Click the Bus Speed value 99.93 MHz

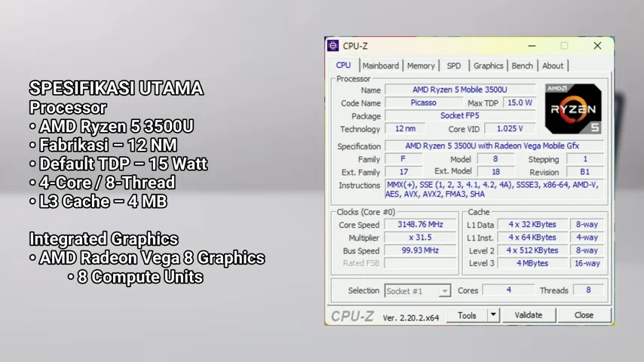coord(420,250)
